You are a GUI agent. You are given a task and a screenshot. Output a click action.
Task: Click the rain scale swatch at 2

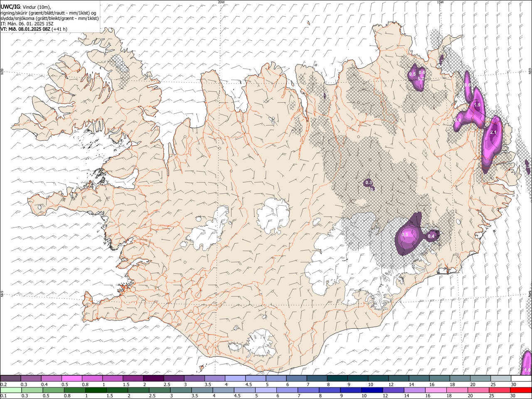[x=138, y=390]
